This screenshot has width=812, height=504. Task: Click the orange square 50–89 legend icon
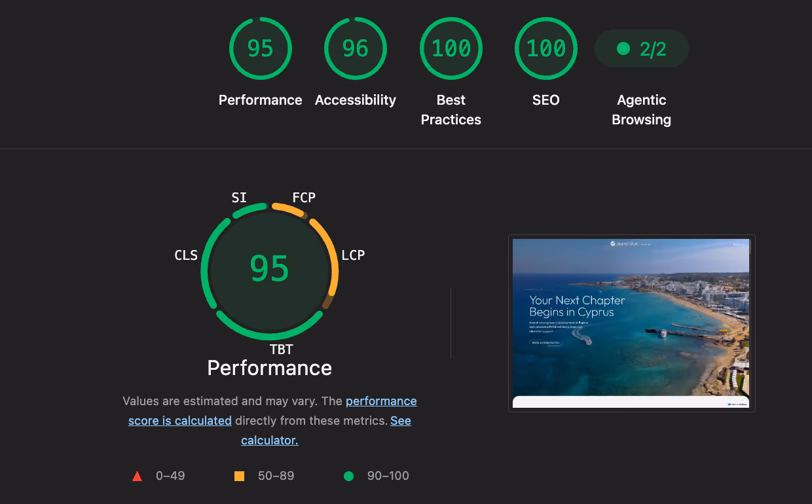tap(239, 477)
